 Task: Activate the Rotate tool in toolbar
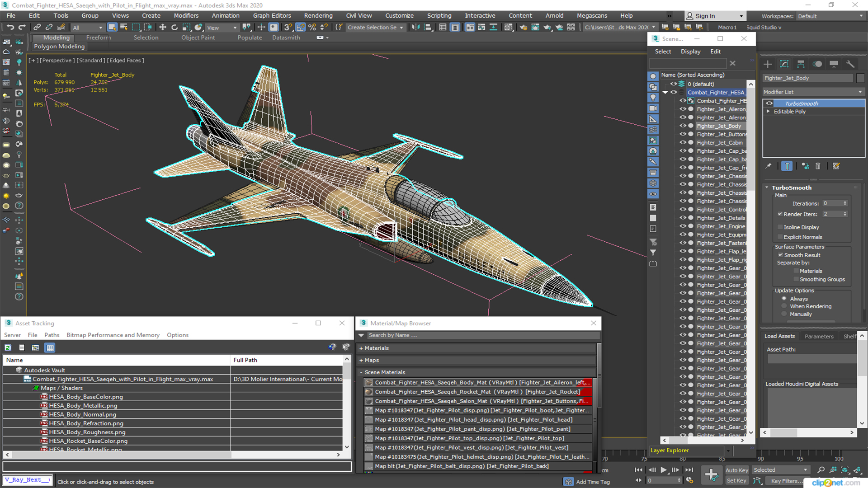(175, 27)
